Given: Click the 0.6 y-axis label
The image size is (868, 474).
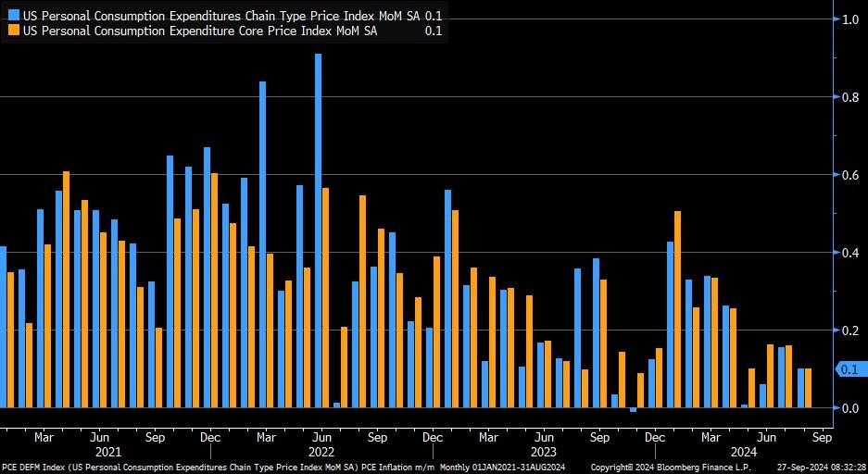Looking at the screenshot, I should [849, 175].
